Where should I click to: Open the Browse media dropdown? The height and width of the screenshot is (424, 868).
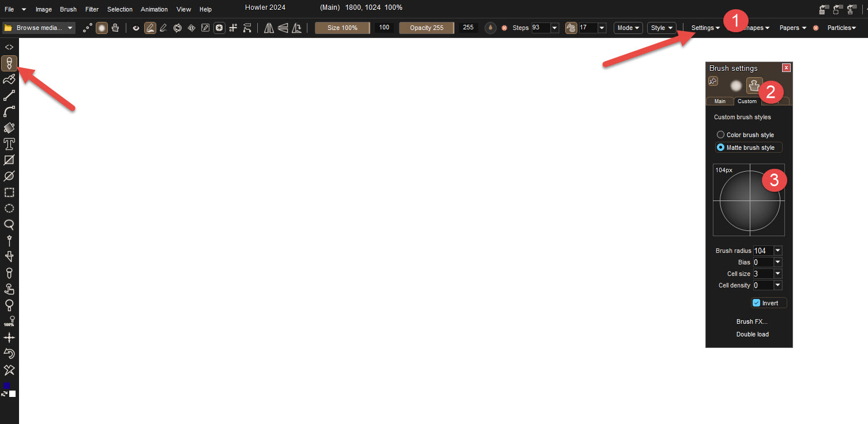70,28
